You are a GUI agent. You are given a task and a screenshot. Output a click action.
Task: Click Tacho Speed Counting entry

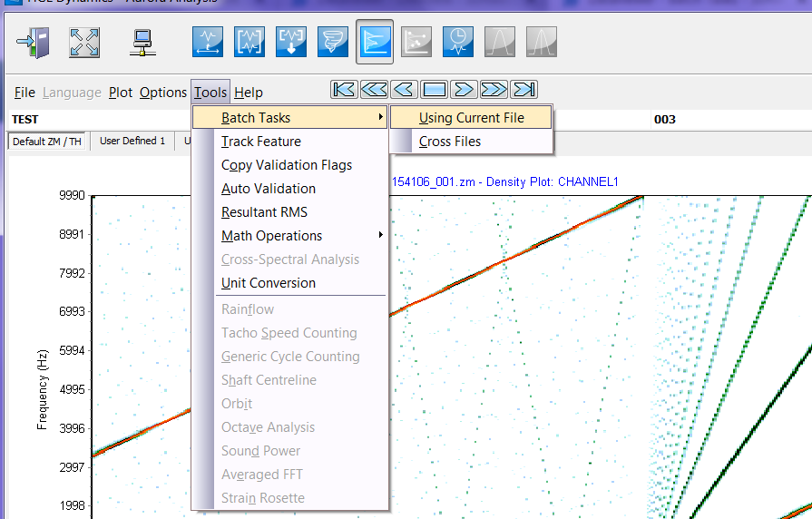pos(290,333)
